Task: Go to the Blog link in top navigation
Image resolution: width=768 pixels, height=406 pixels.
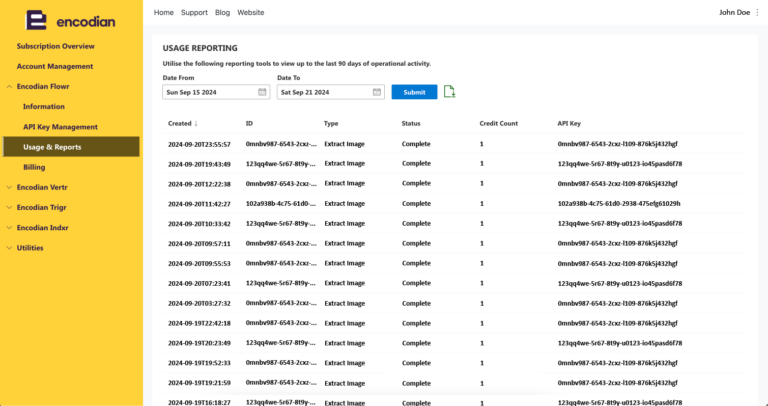Action: (222, 12)
